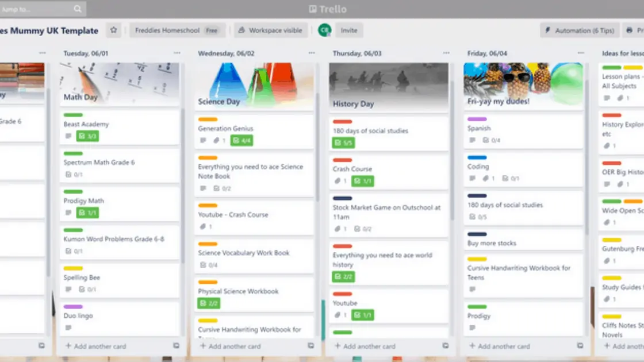This screenshot has width=644, height=362.
Task: Open the green member avatar
Action: 324,30
